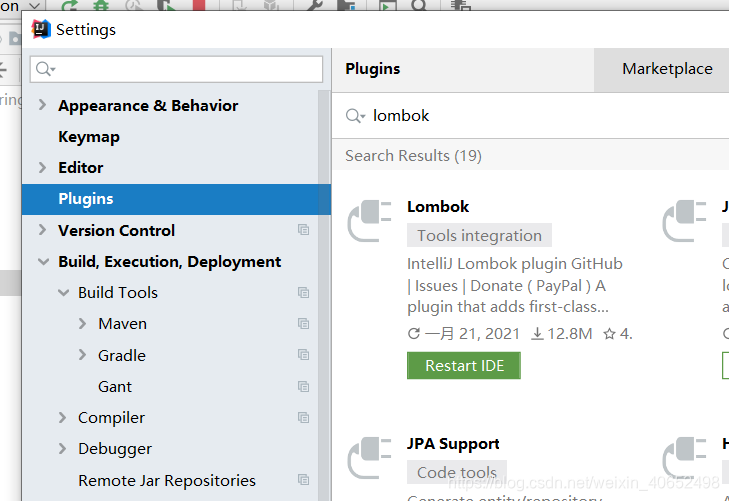Select Remote Jar Repositories in the tree
The image size is (729, 501).
[x=167, y=480]
